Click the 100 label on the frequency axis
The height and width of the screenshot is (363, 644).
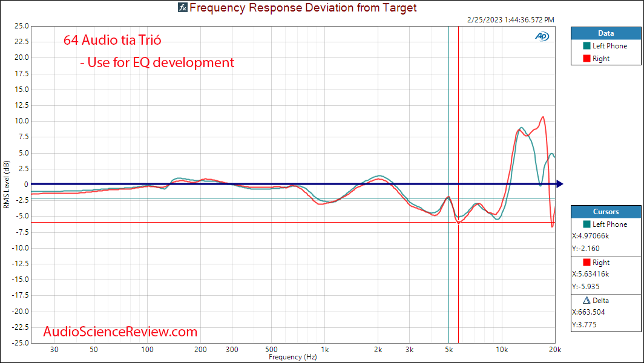pos(147,350)
